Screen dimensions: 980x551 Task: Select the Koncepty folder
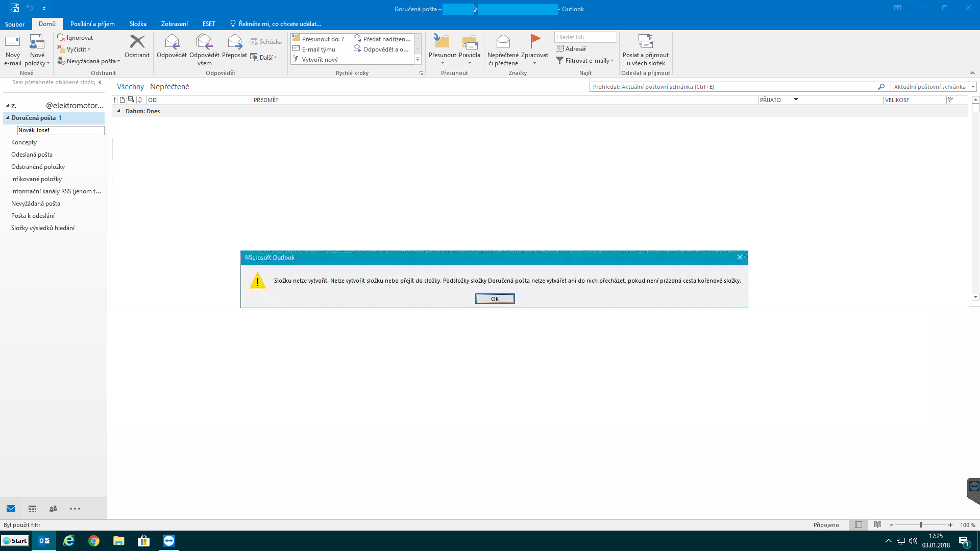click(24, 142)
